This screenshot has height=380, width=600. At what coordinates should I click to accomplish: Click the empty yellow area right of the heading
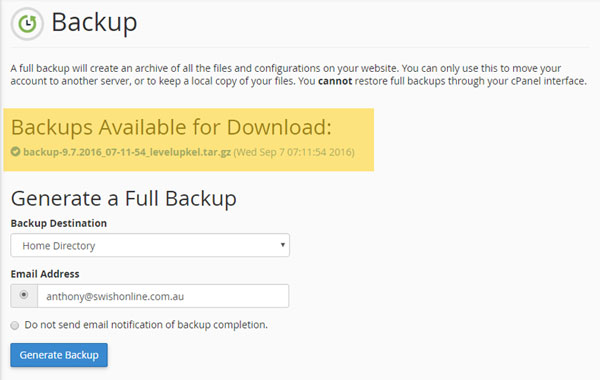click(352, 127)
